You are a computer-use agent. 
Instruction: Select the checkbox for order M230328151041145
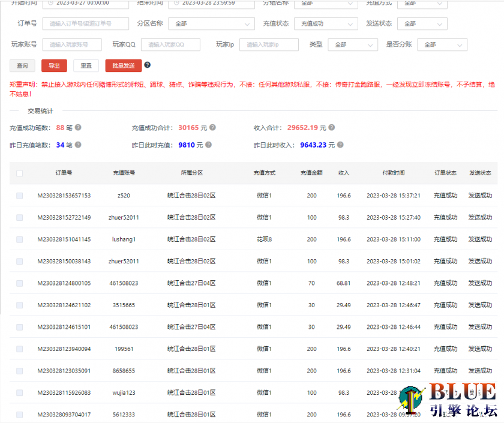(20, 239)
